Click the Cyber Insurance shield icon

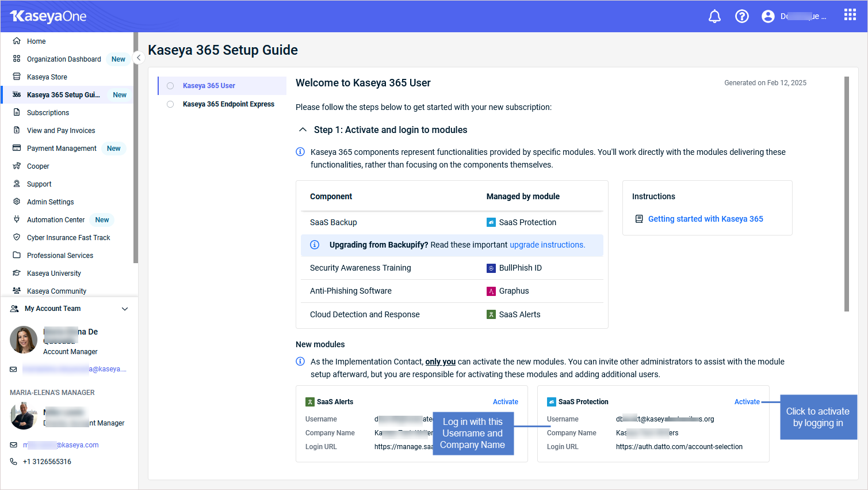pyautogui.click(x=17, y=237)
